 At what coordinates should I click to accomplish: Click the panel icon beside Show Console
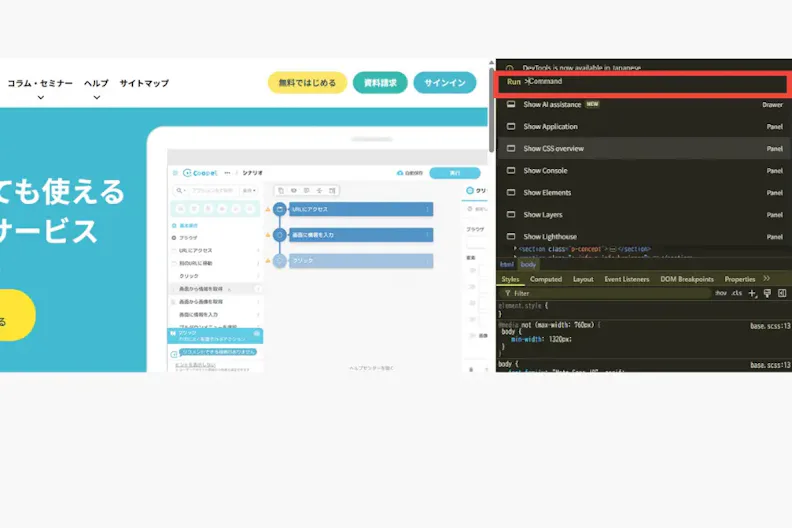pyautogui.click(x=511, y=170)
